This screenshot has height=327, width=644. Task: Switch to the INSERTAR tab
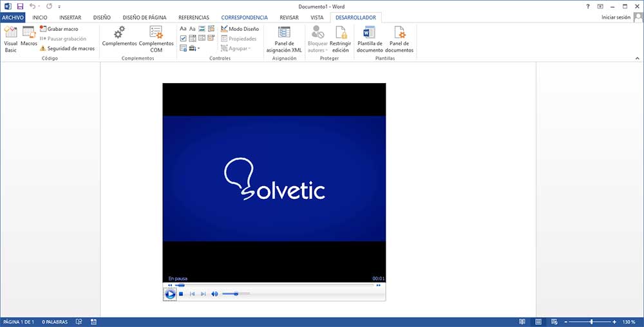tap(70, 17)
